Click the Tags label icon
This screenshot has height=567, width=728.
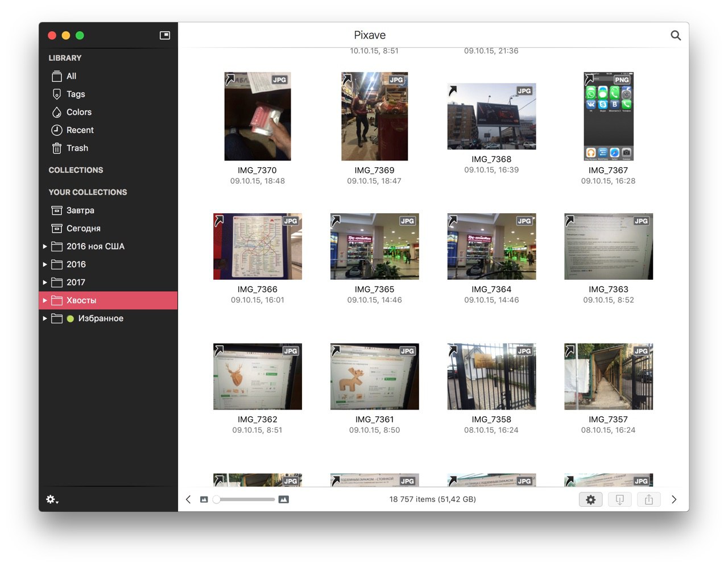tap(57, 94)
